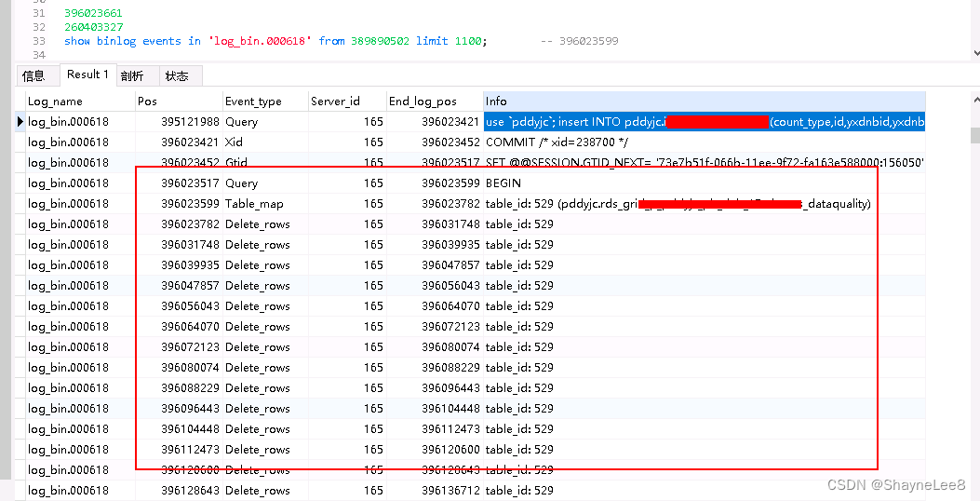Select End_log_pos cell 396136712
Image resolution: width=980 pixels, height=501 pixels.
435,491
